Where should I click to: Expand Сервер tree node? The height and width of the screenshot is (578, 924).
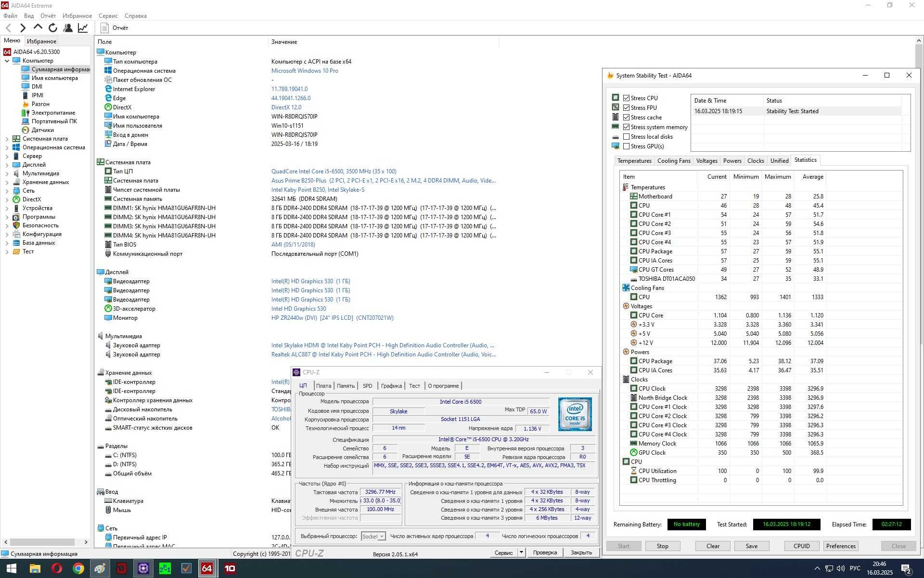[x=7, y=156]
